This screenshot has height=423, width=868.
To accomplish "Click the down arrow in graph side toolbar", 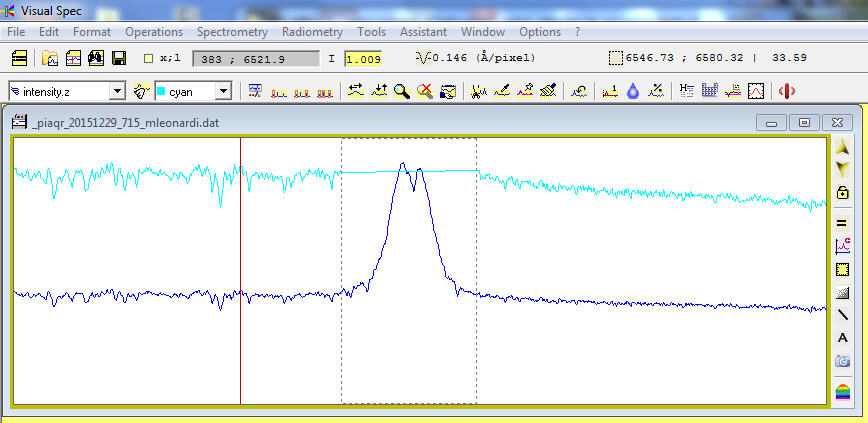I will (842, 168).
